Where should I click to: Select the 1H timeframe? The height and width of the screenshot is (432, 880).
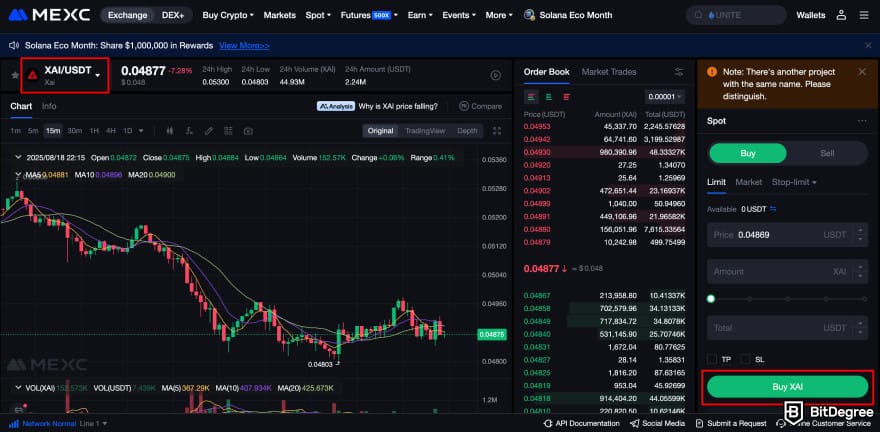[x=94, y=131]
